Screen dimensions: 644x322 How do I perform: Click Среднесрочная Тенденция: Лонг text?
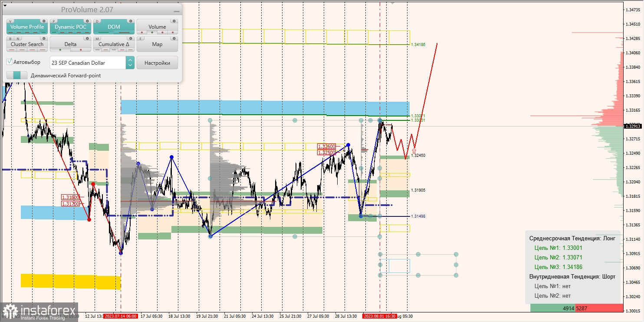click(572, 238)
